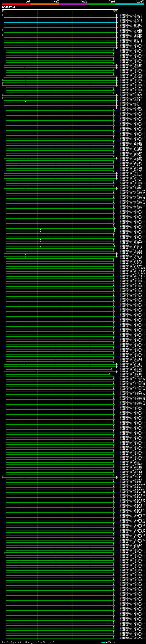Click label UniRef100_A7Q1Z0

(131, 95)
